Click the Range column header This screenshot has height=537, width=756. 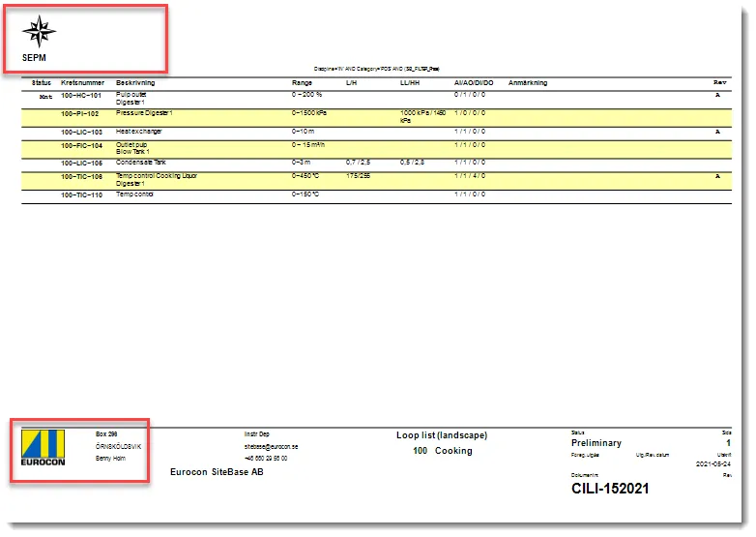point(302,83)
